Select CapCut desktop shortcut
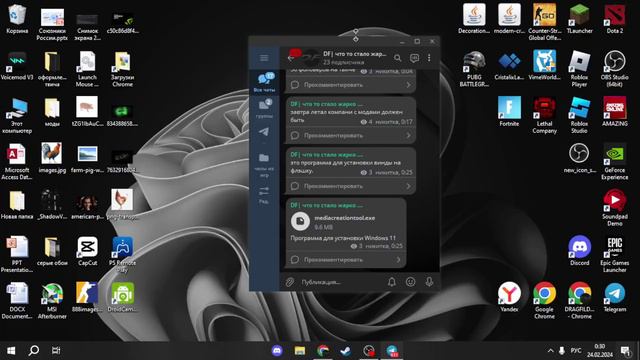Screen dimensions: 640x360 pos(87,251)
